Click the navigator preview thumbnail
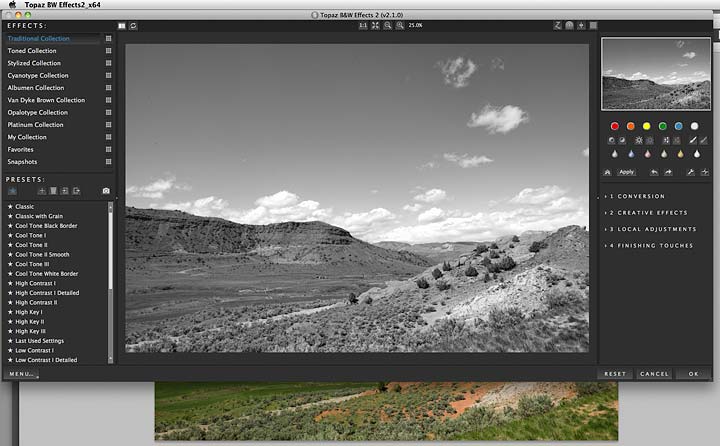Viewport: 720px width, 446px height. tap(656, 74)
